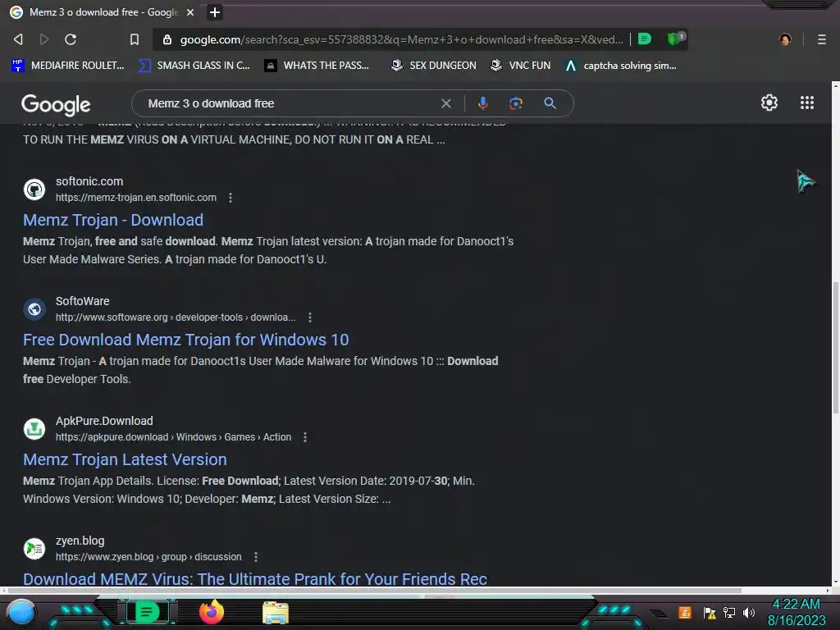Open the green shield extension icon
The height and width of the screenshot is (630, 840).
point(675,39)
